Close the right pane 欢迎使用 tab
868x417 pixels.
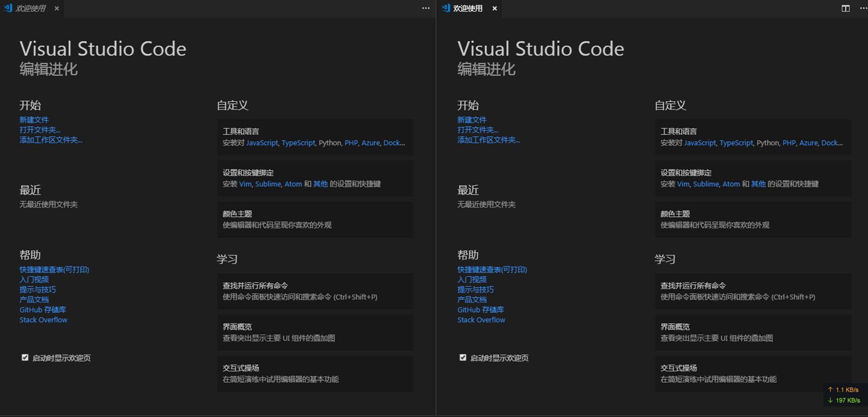[494, 8]
